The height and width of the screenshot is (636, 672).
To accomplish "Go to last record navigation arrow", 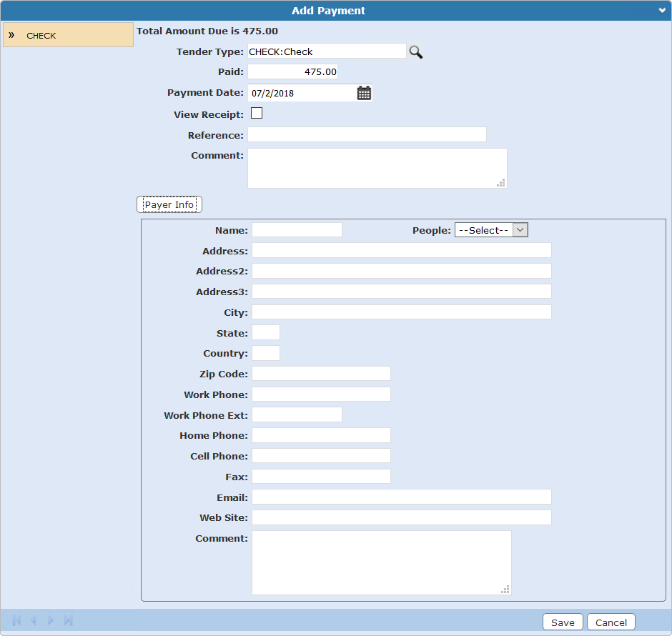I will tap(69, 620).
